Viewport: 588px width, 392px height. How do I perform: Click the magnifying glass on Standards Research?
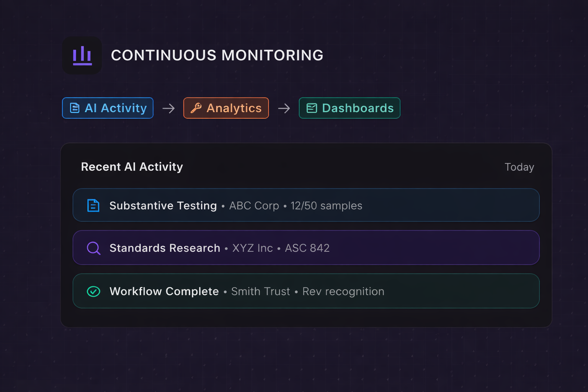click(x=93, y=248)
